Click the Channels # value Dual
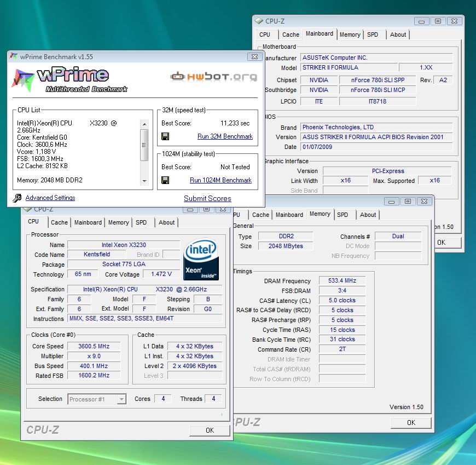The height and width of the screenshot is (465, 476). pyautogui.click(x=398, y=236)
